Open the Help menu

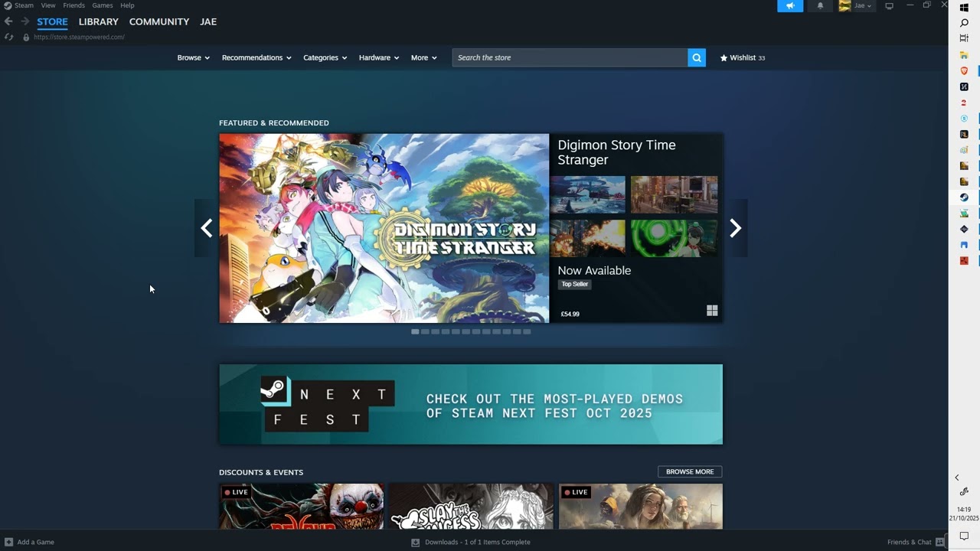point(127,5)
